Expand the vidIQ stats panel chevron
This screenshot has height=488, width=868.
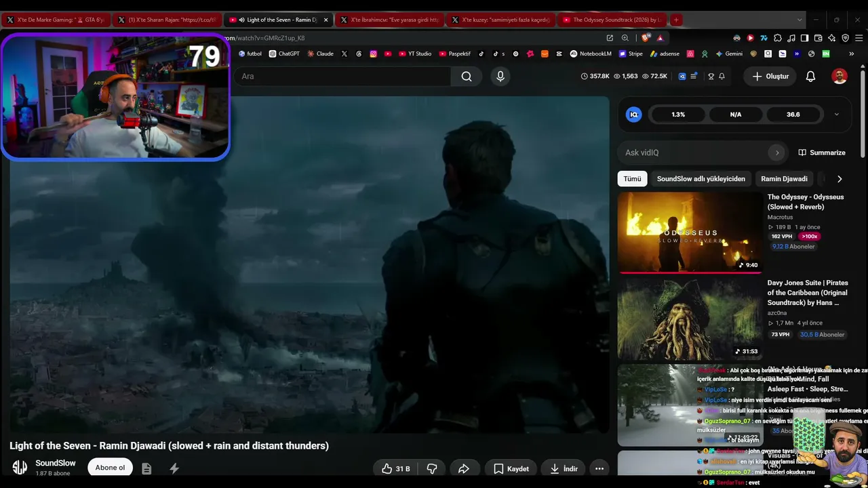coord(836,115)
